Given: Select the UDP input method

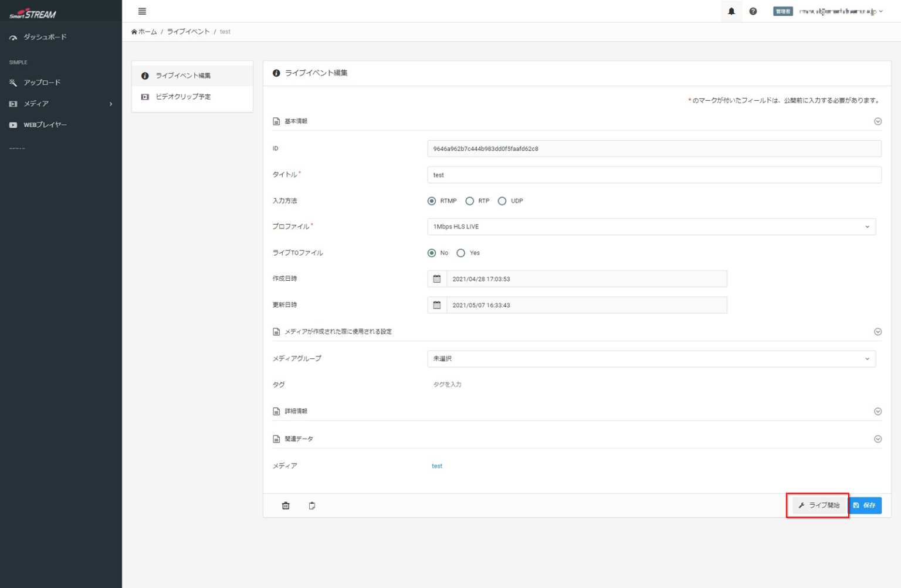Looking at the screenshot, I should [x=502, y=201].
